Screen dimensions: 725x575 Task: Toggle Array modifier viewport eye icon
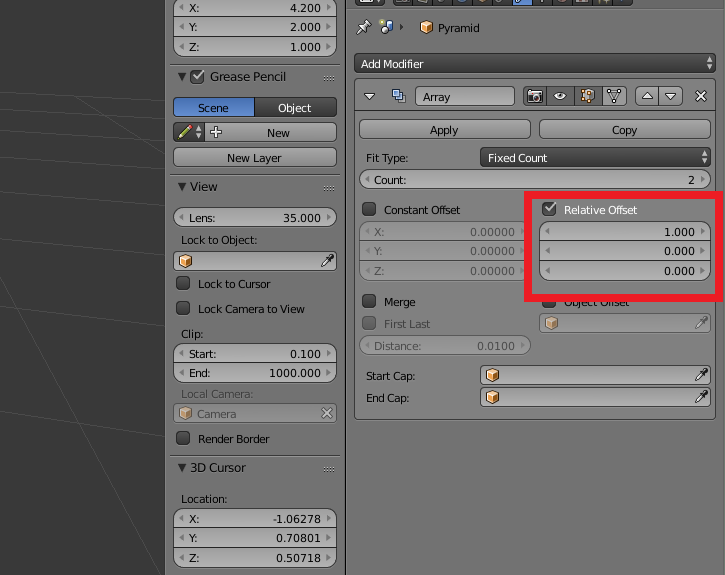pos(560,96)
